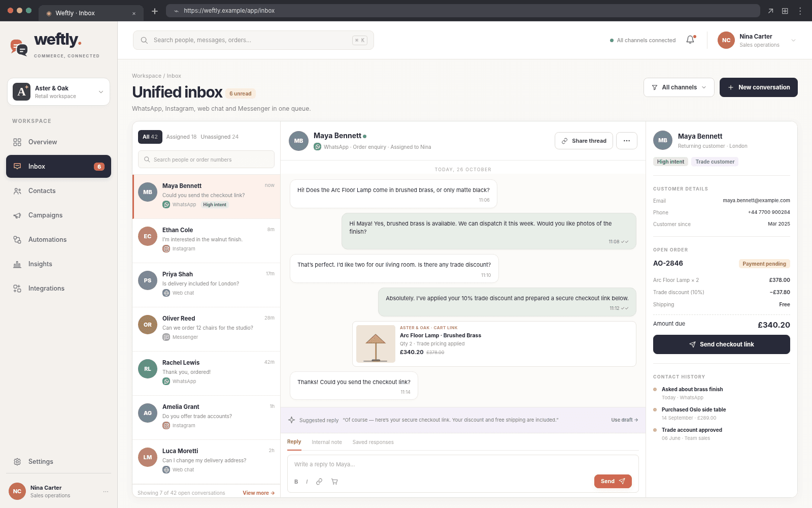Select the Internal note tab
Viewport: 812px width, 508px height.
tap(327, 442)
